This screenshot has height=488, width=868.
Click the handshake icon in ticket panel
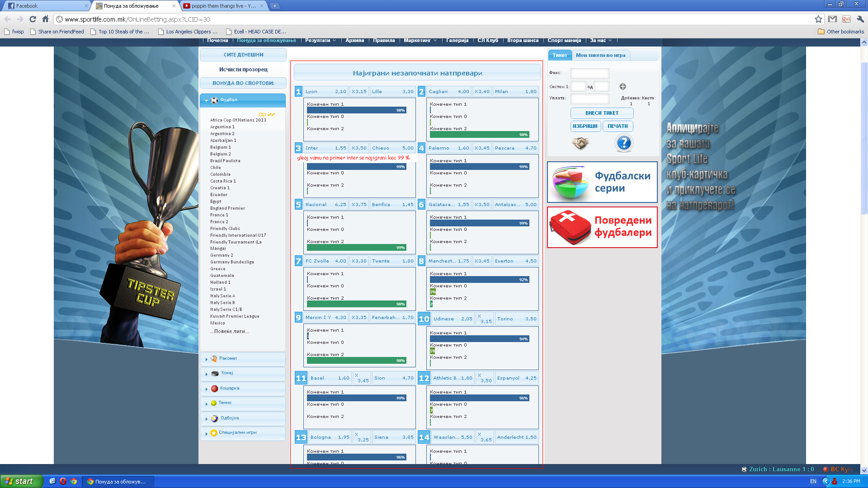(x=580, y=143)
